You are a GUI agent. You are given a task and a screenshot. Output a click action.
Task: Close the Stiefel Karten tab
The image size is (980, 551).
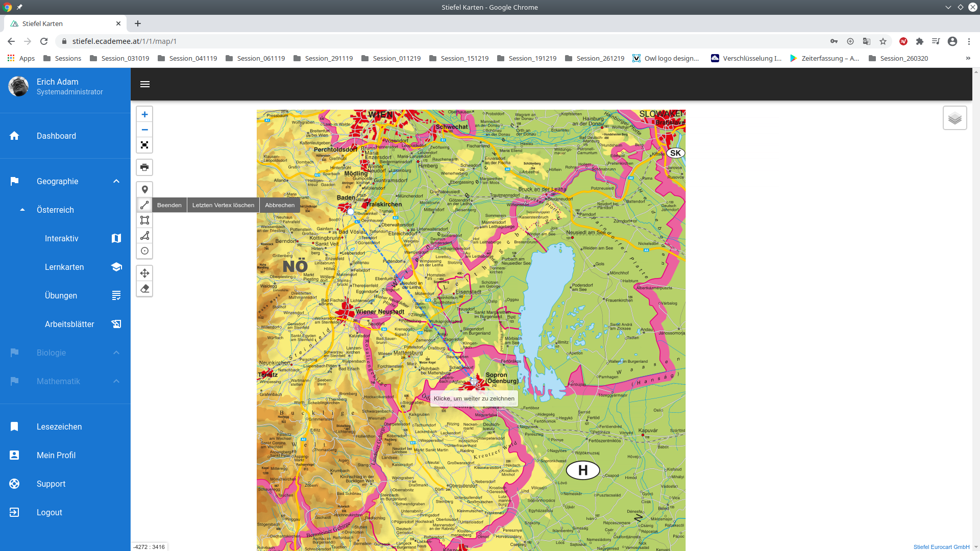[118, 23]
